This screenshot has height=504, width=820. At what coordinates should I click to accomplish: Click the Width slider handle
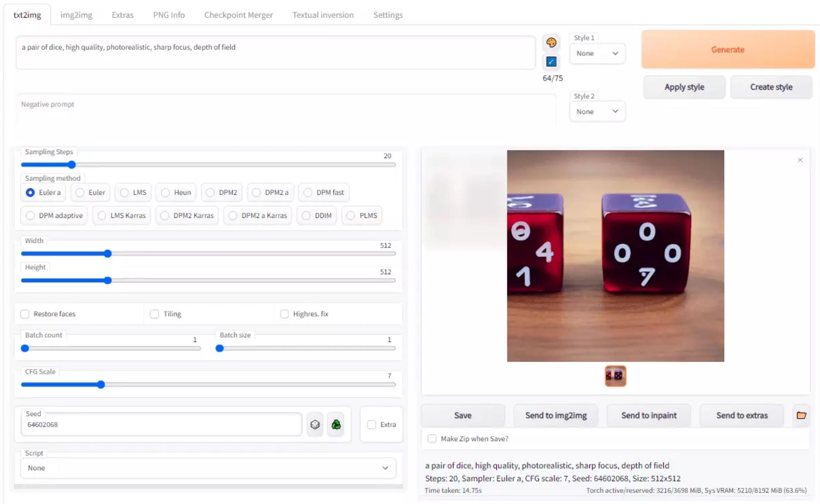click(x=108, y=254)
